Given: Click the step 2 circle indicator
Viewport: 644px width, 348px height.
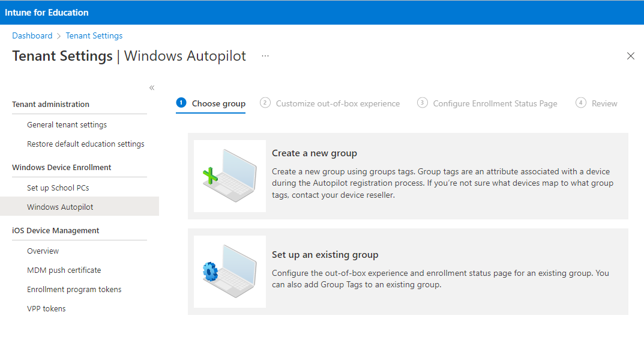Looking at the screenshot, I should tap(265, 103).
